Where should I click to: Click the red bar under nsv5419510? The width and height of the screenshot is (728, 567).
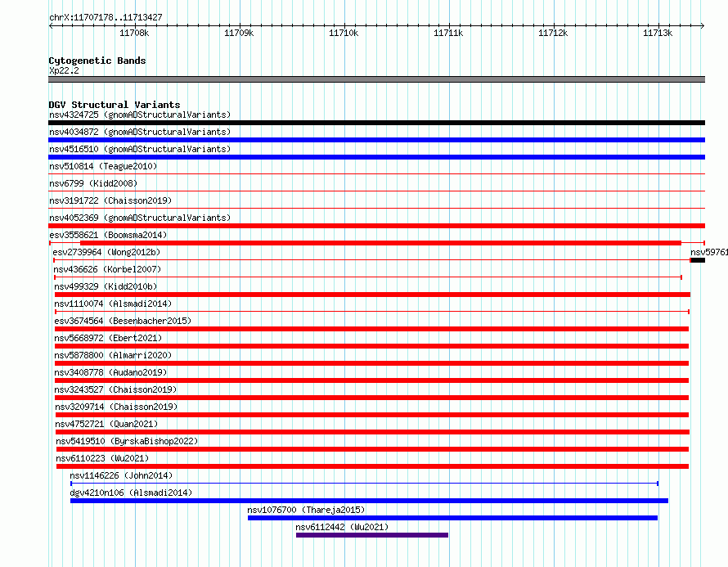tap(372, 449)
